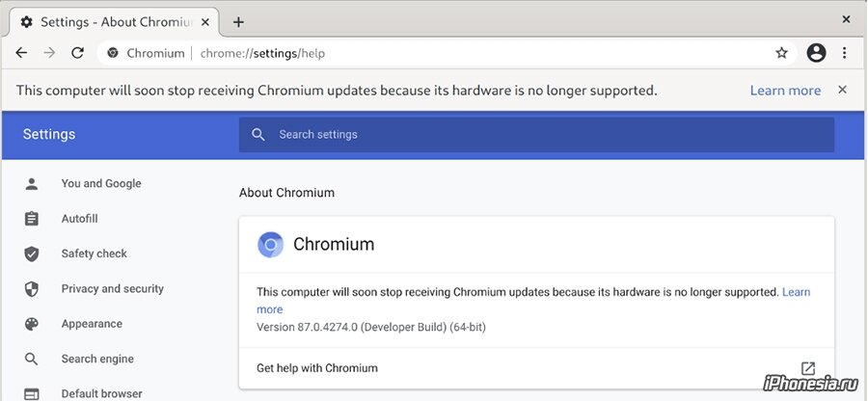Open the three-dot Chromium menu
Viewport: 868px width, 401px height.
point(844,53)
